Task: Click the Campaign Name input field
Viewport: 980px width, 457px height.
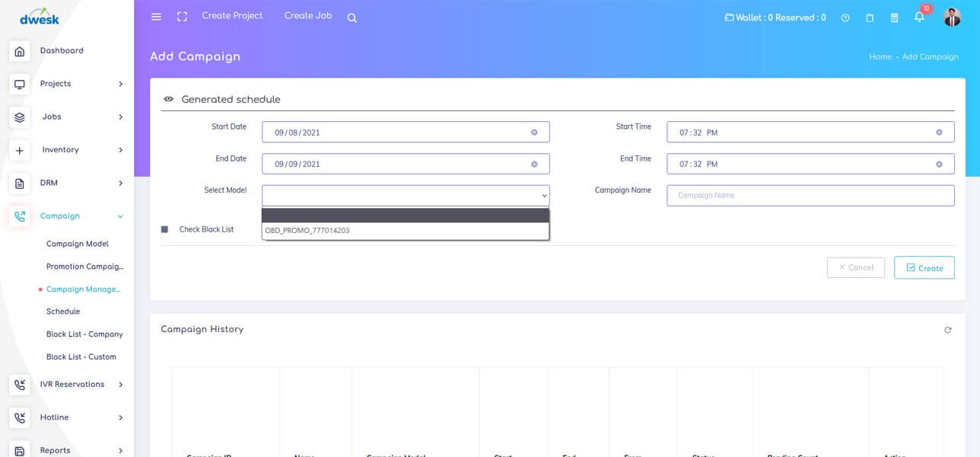Action: [810, 196]
